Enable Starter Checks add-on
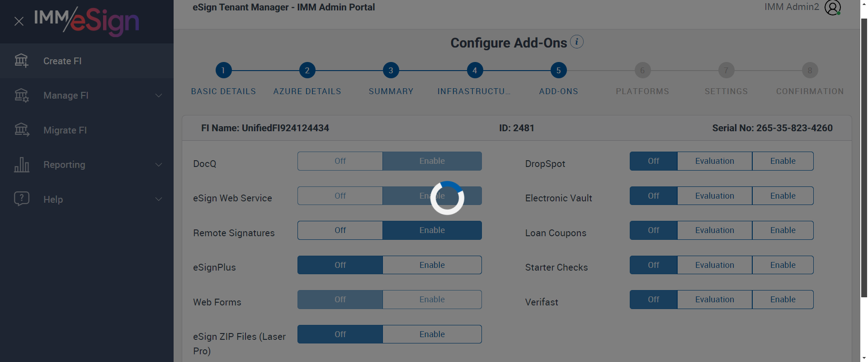This screenshot has height=362, width=868. pyautogui.click(x=783, y=265)
